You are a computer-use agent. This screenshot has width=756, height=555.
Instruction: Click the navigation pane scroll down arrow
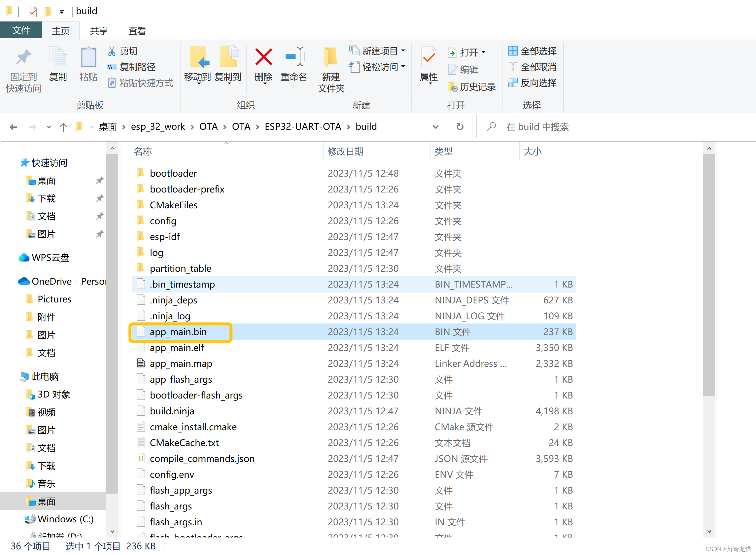click(112, 531)
